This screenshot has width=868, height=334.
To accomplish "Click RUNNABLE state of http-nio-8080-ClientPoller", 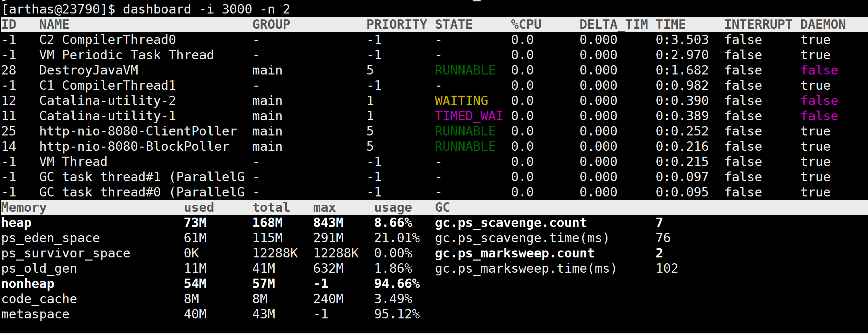I will tap(465, 131).
